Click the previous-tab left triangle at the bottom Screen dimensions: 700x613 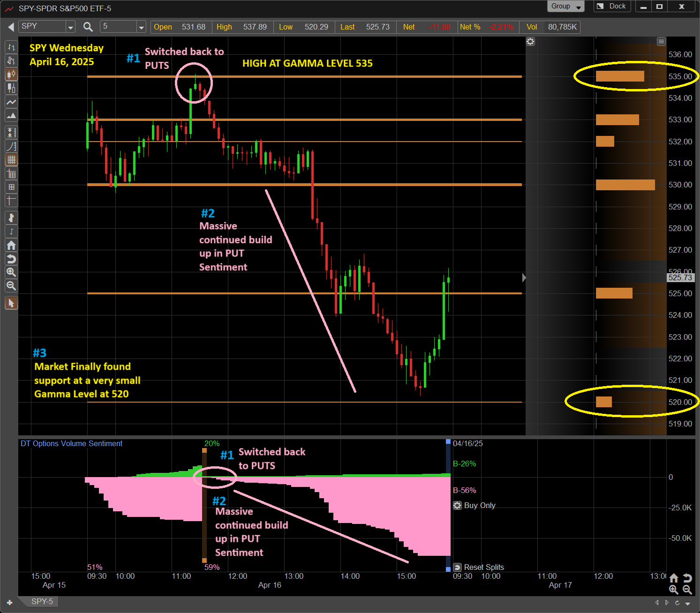(657, 603)
